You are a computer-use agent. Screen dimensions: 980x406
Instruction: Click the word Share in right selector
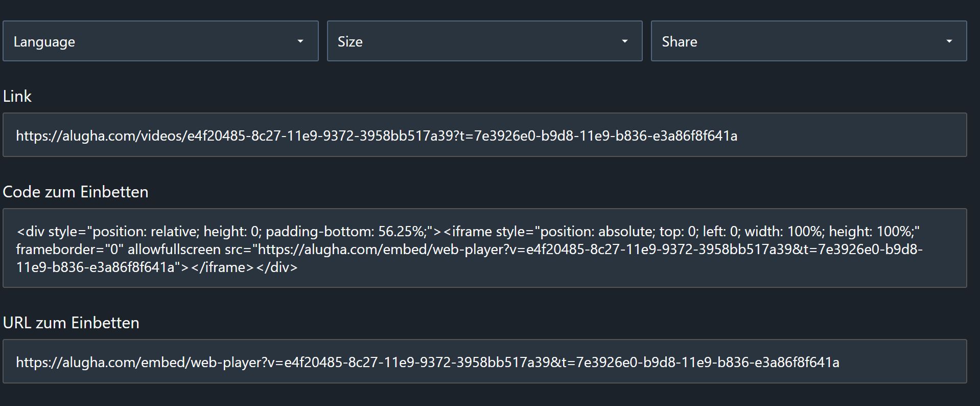(x=680, y=41)
